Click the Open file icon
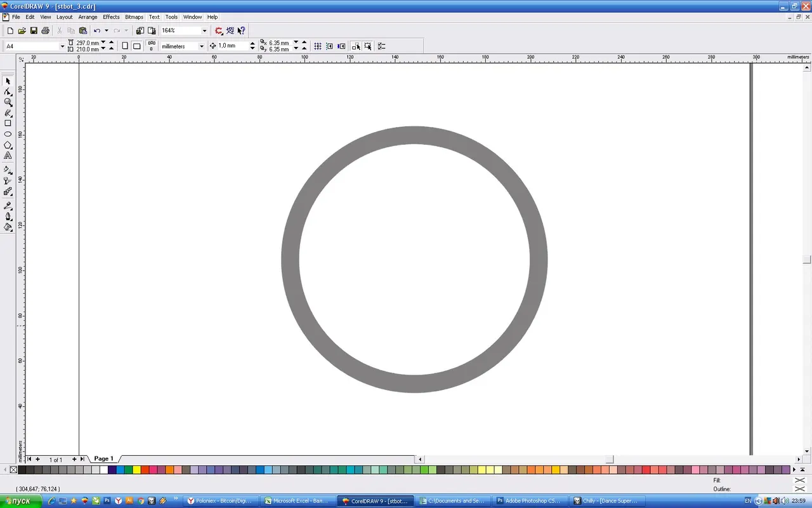The width and height of the screenshot is (812, 508). [x=22, y=30]
